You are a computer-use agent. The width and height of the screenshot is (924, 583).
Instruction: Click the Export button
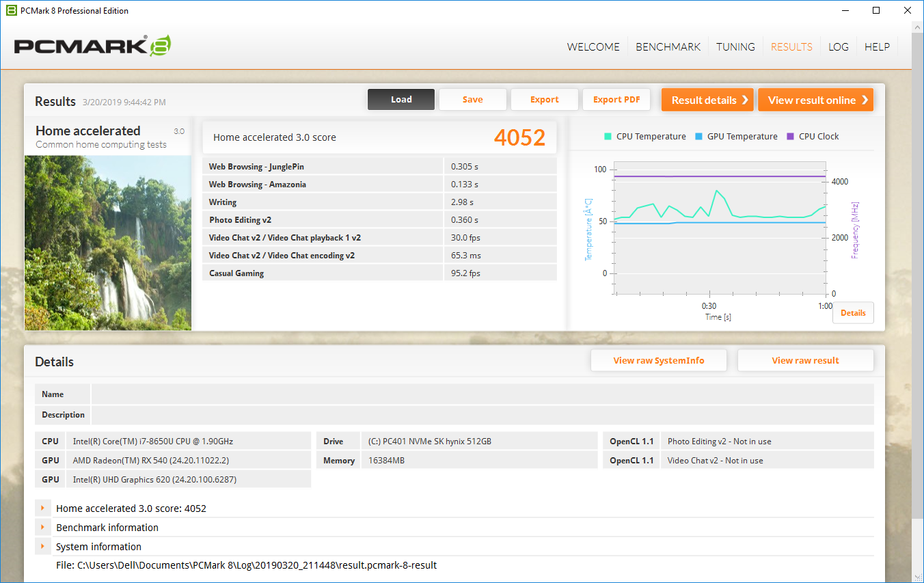[545, 100]
